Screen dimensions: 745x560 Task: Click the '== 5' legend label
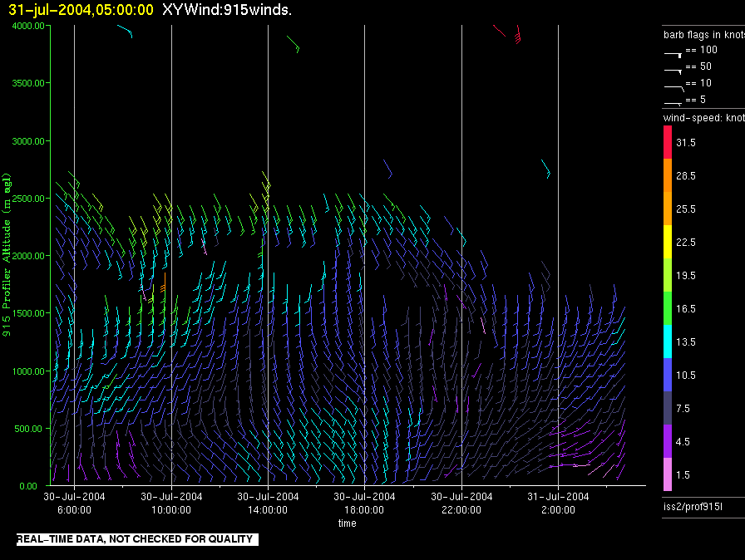[x=696, y=100]
